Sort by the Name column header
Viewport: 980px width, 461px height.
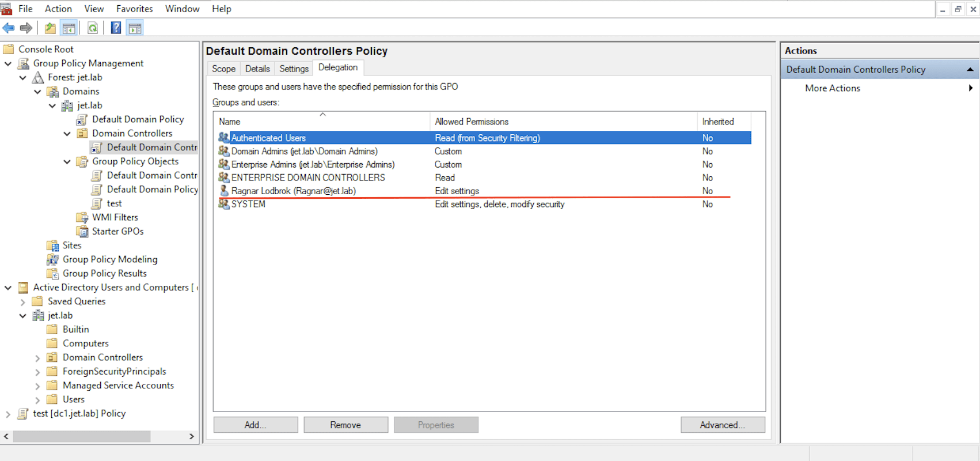point(322,122)
